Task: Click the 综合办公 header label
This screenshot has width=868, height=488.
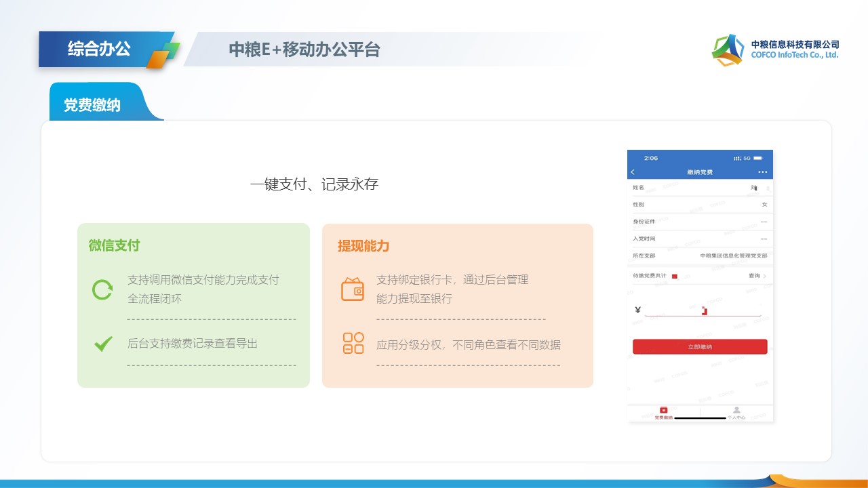Action: tap(99, 49)
